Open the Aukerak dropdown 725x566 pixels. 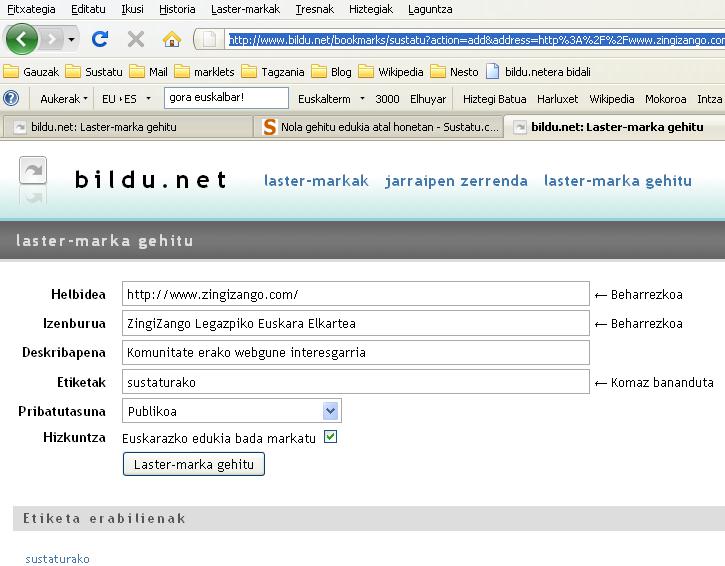click(x=64, y=98)
